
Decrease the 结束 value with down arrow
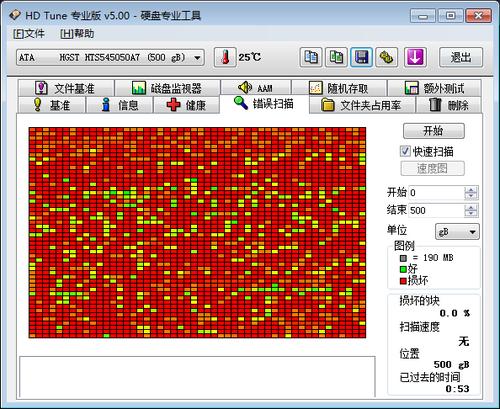[x=471, y=214]
